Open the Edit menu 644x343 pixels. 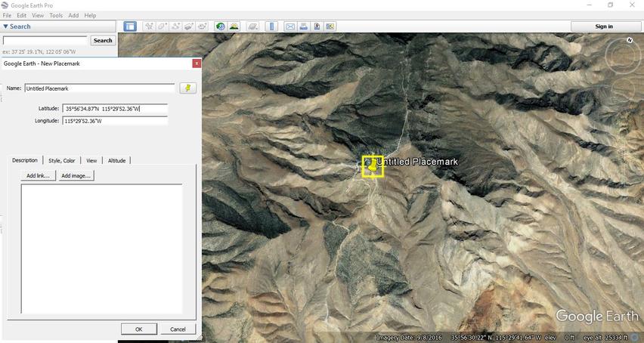[21, 15]
